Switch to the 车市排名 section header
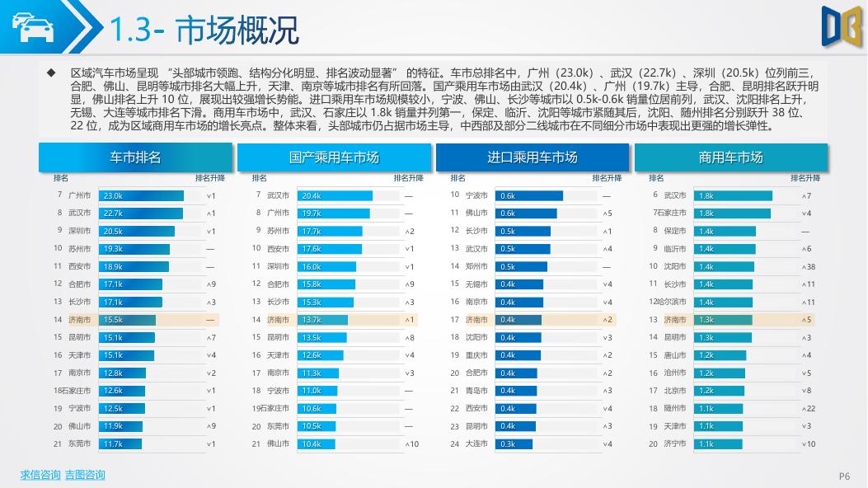This screenshot has height=488, width=868. pos(135,157)
